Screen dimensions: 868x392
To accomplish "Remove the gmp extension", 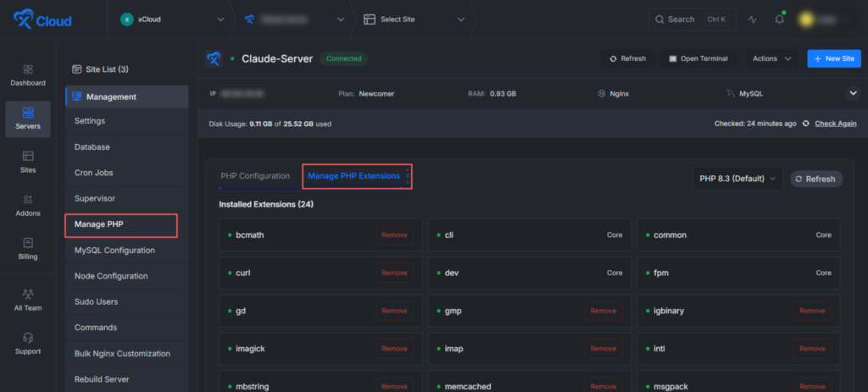I will point(603,311).
